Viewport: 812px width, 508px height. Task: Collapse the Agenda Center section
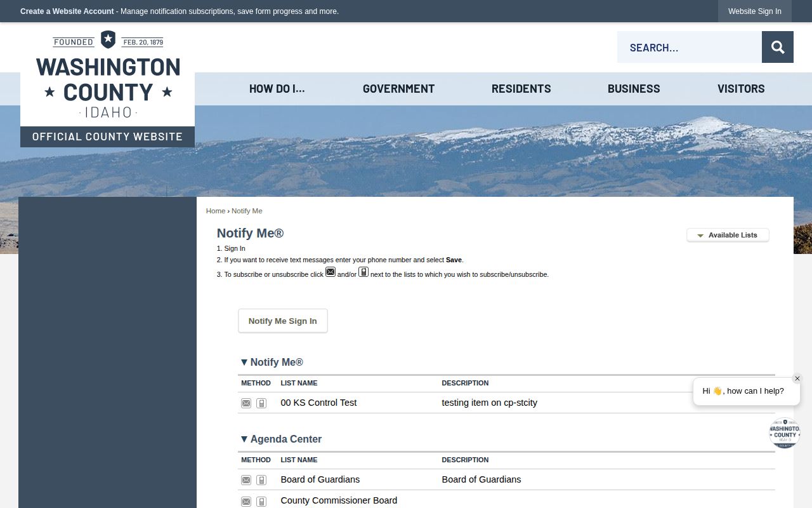coord(244,439)
